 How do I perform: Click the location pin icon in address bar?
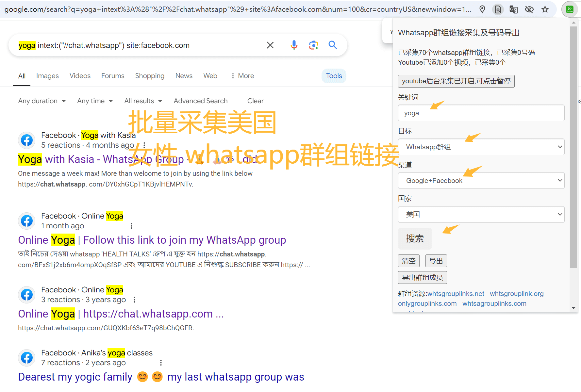[x=482, y=9]
